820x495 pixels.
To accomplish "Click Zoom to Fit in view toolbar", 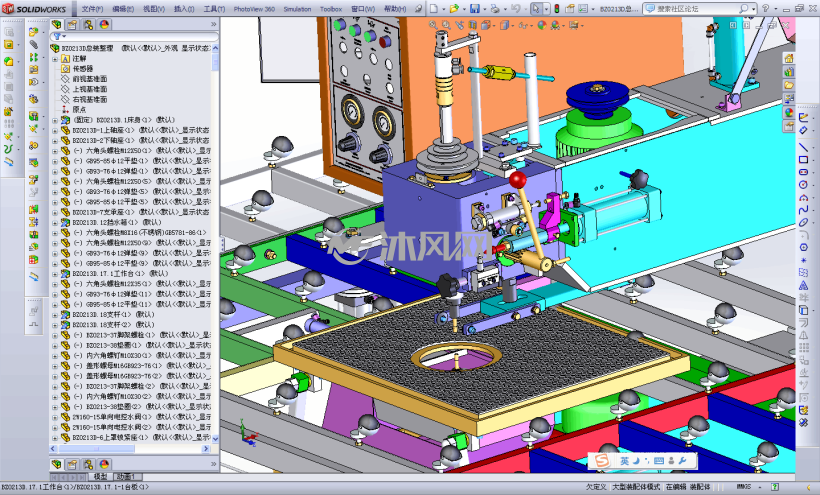I will 433,25.
